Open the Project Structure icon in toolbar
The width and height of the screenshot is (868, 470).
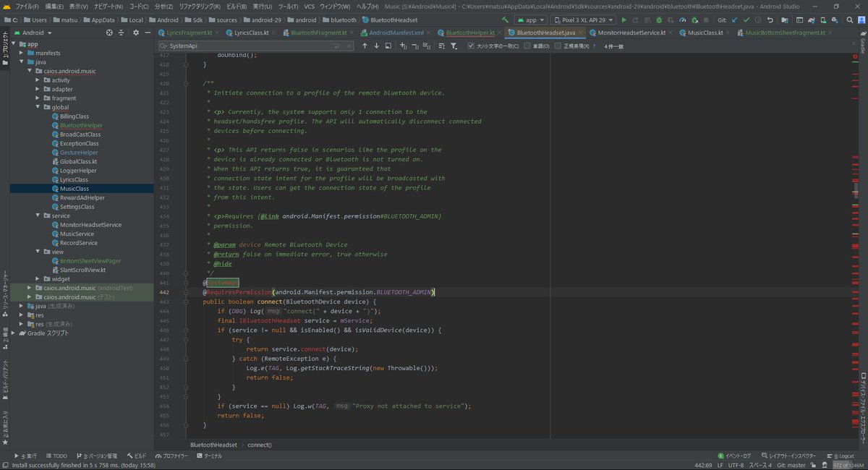pos(785,20)
